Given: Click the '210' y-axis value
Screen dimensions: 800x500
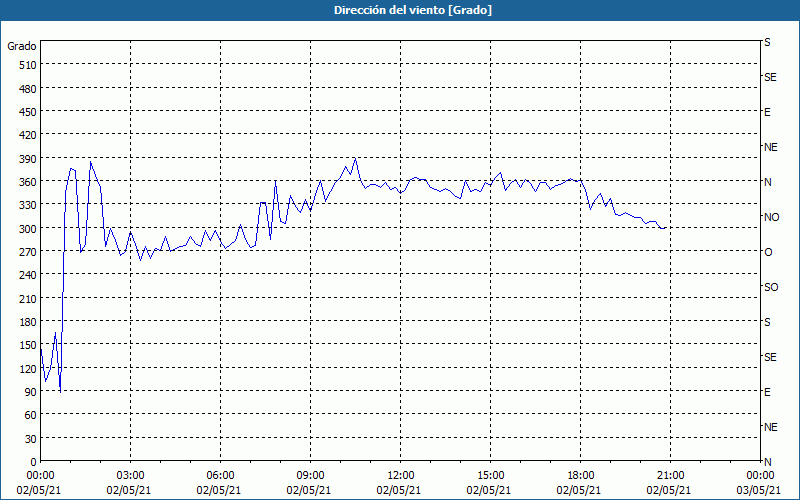Looking at the screenshot, I should (28, 299).
